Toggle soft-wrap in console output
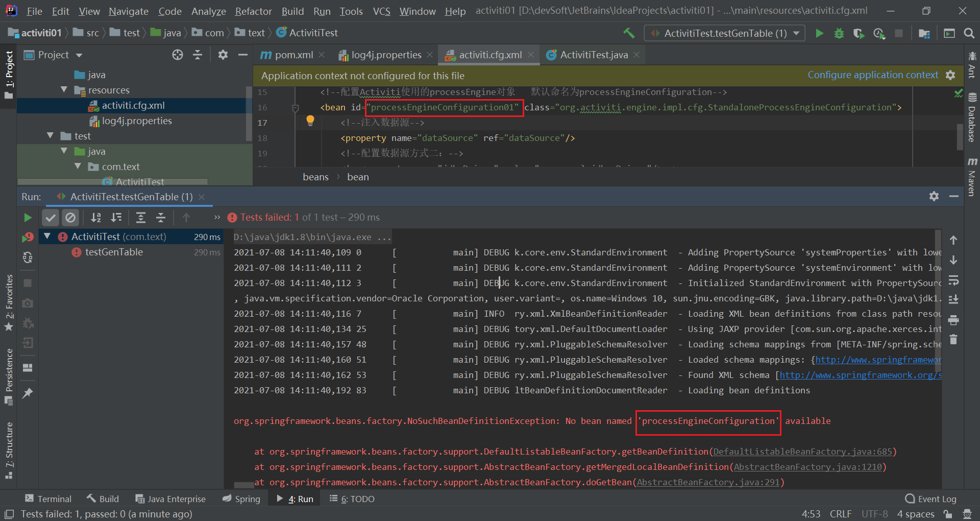This screenshot has height=521, width=980. (x=953, y=280)
